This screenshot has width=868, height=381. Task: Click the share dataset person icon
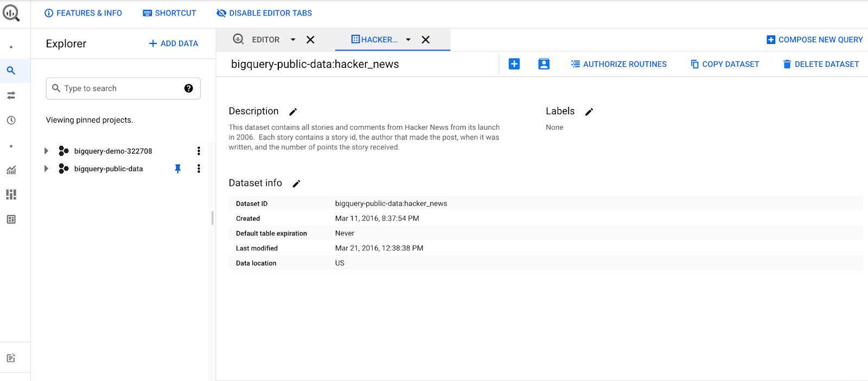(x=544, y=64)
